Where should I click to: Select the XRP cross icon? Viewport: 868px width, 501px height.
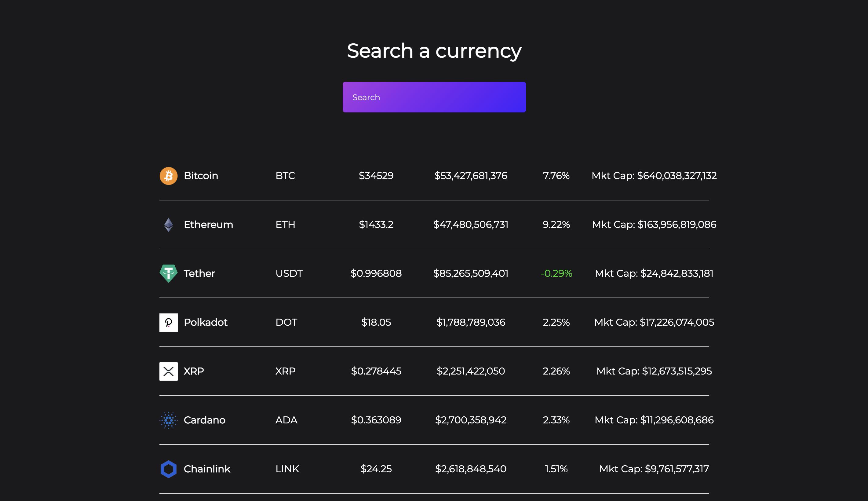[x=169, y=371]
